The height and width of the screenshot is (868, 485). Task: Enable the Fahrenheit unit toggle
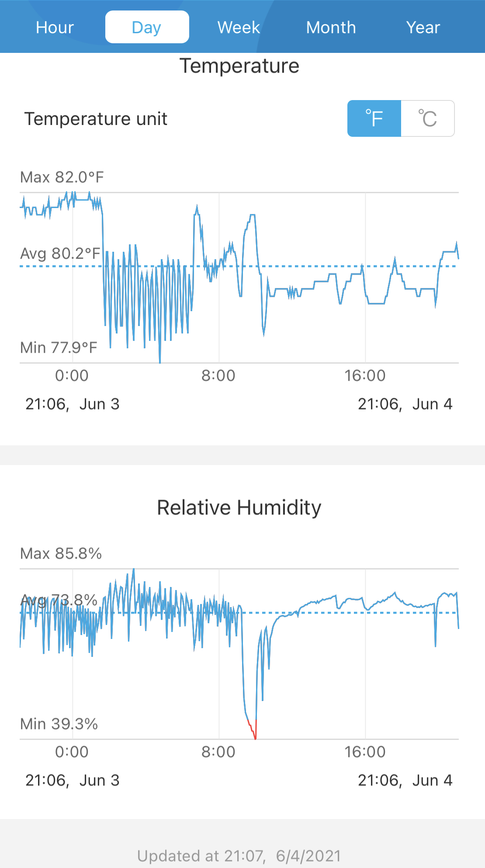(x=374, y=118)
